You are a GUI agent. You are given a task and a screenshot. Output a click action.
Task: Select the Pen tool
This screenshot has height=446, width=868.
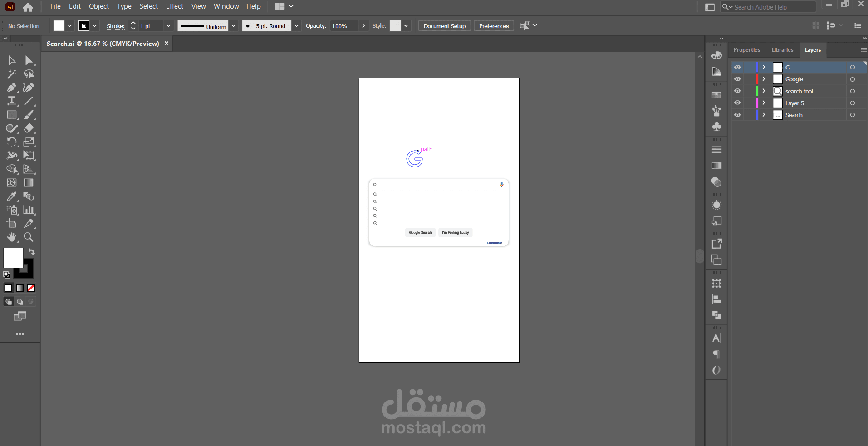(x=12, y=88)
